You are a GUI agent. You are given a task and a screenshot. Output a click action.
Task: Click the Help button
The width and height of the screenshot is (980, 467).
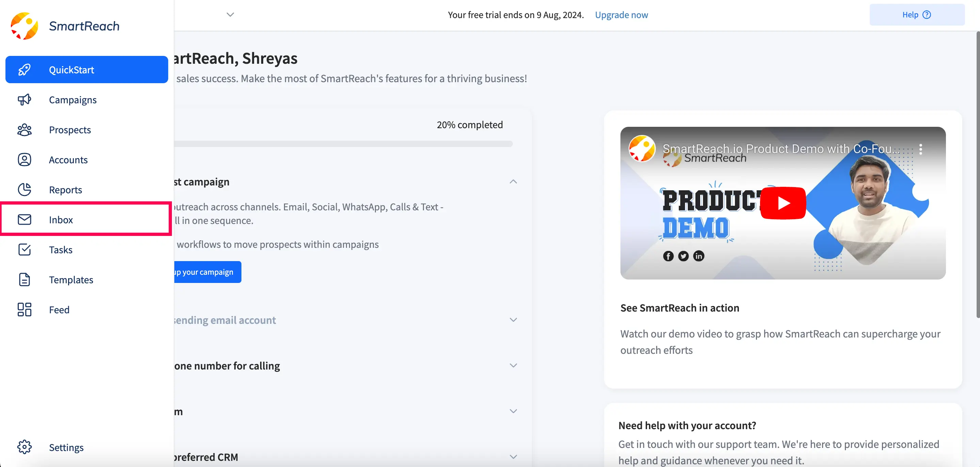coord(917,15)
